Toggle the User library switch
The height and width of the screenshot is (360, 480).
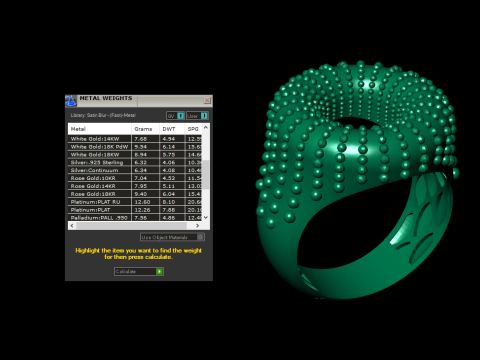[x=197, y=116]
